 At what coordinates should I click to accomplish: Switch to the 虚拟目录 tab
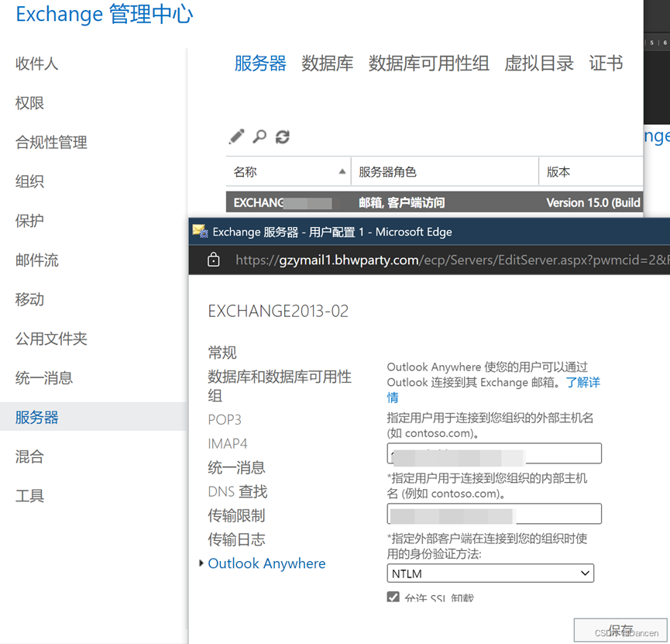[x=539, y=64]
